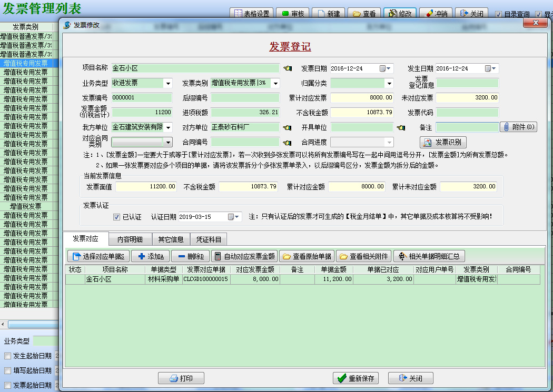Create a new invoice with 新建
The image size is (553, 392).
tap(328, 13)
